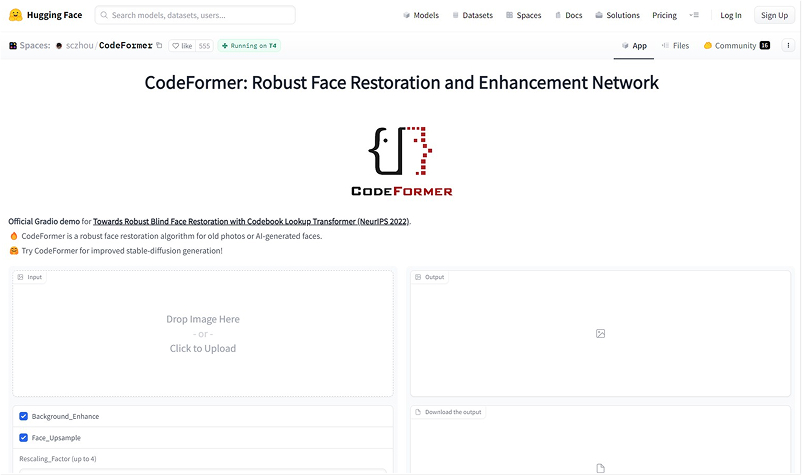
Task: Open the Solutions menu
Action: point(617,15)
